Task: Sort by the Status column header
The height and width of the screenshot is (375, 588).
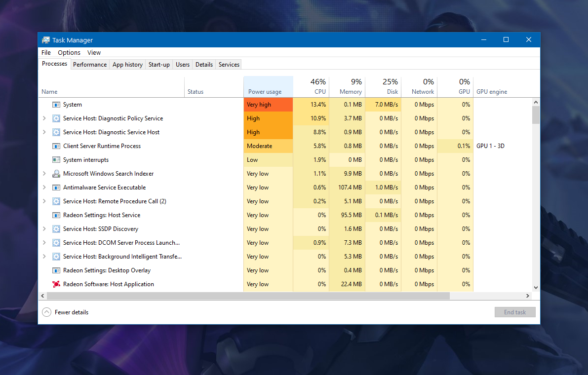Action: click(214, 87)
